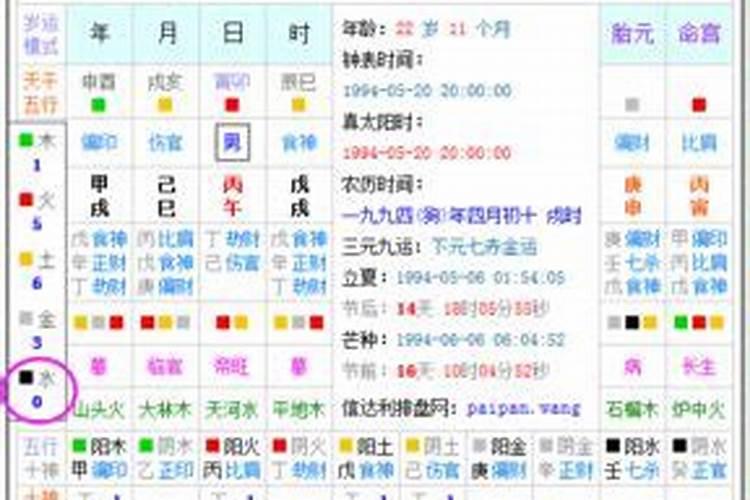The width and height of the screenshot is (750, 500).
Task: Click the nayin 石榴木
Action: (632, 410)
